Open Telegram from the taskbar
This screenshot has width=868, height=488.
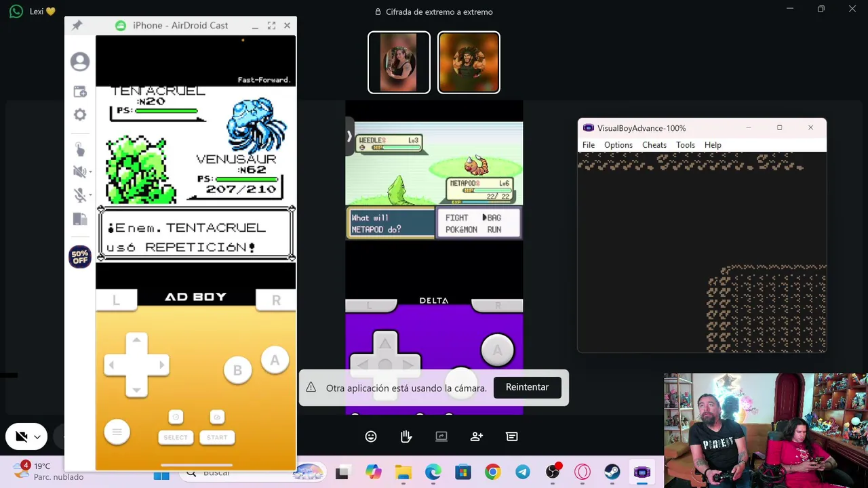523,472
